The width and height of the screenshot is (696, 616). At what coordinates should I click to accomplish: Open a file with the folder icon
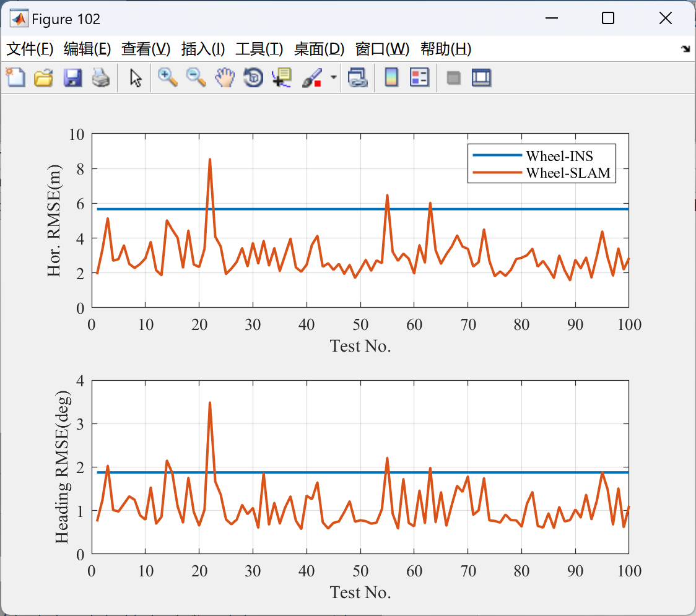click(x=43, y=77)
